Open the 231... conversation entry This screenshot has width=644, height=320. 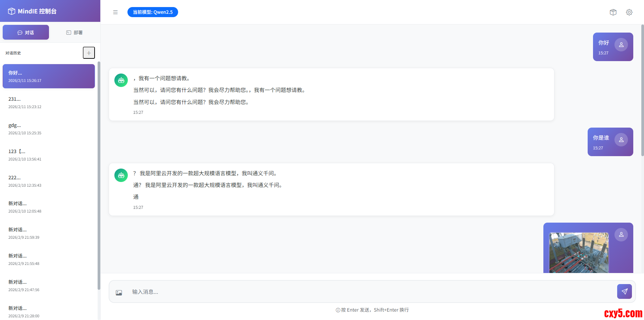[x=49, y=102]
